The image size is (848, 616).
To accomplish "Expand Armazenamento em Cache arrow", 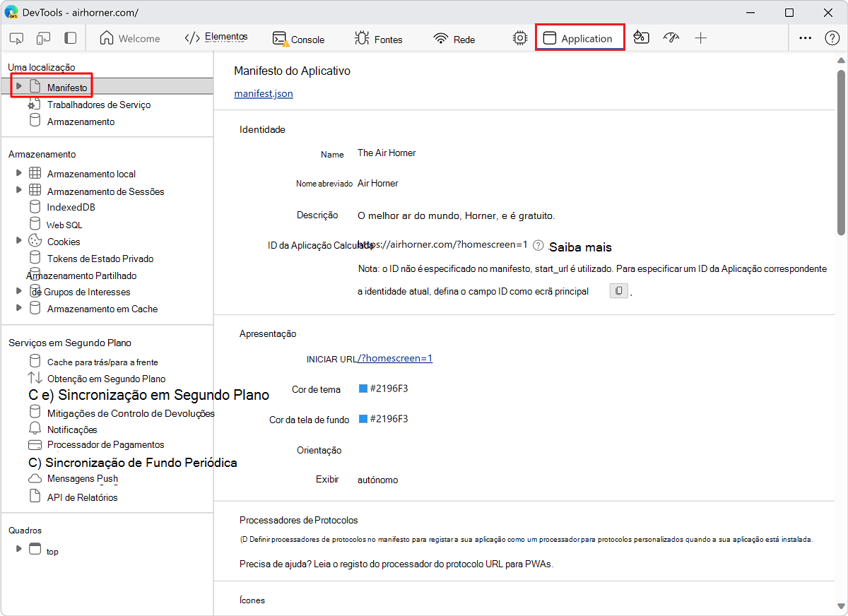I will click(x=19, y=308).
